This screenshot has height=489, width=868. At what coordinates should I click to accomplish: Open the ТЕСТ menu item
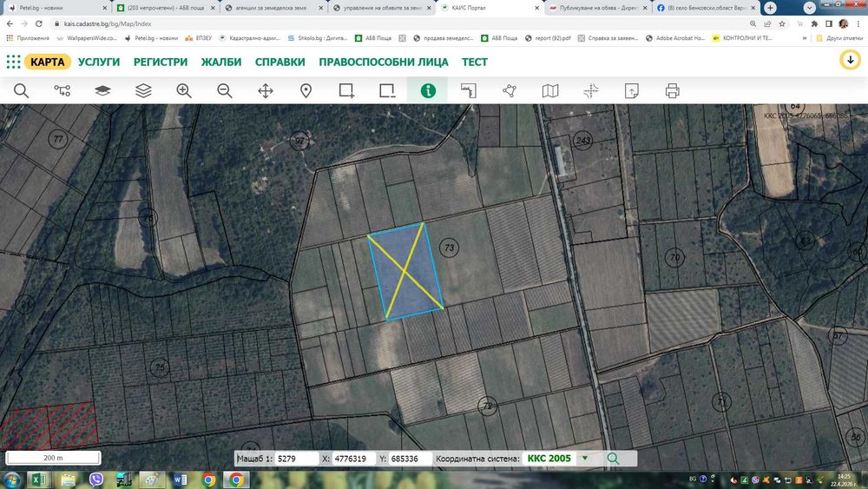[x=475, y=62]
